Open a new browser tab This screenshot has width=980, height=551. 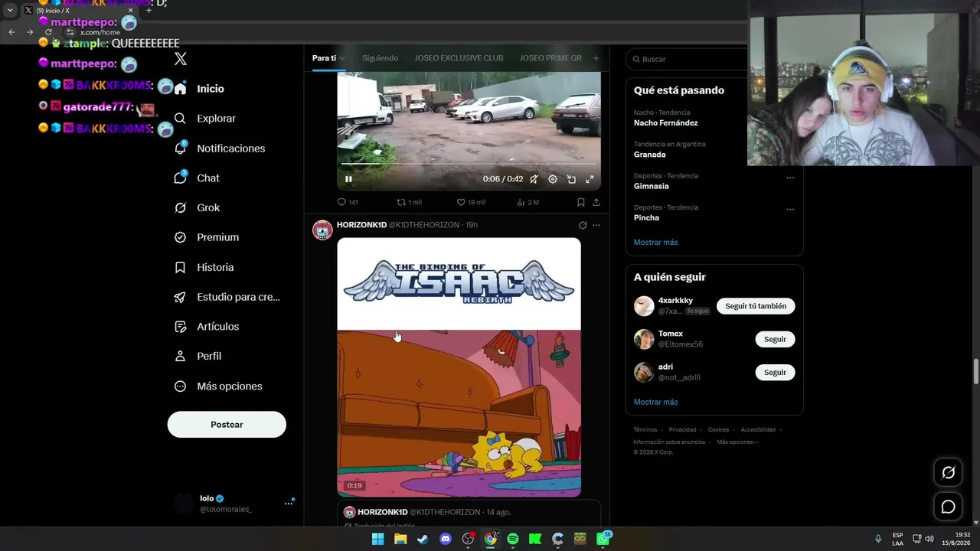149,10
